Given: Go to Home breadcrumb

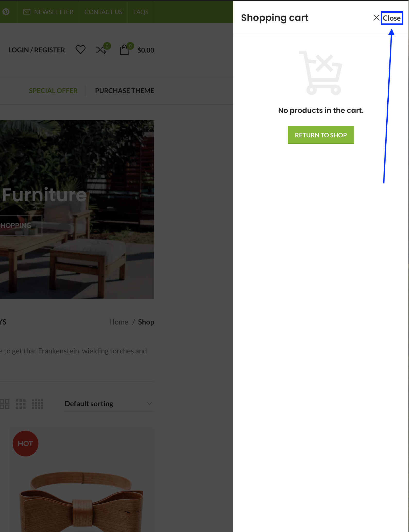Looking at the screenshot, I should [x=119, y=322].
